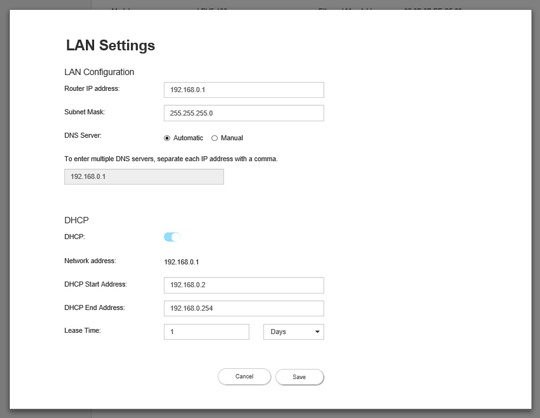This screenshot has width=540, height=418.
Task: Click the Router IP address label
Action: (x=92, y=88)
